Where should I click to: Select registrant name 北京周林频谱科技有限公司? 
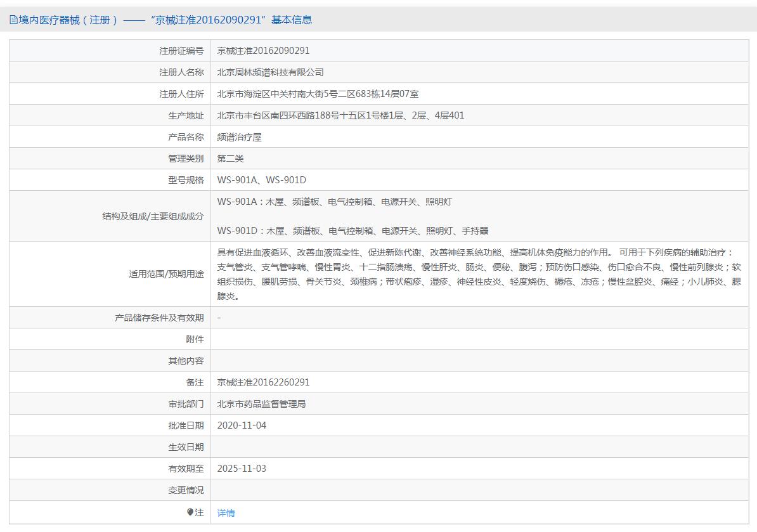click(270, 72)
